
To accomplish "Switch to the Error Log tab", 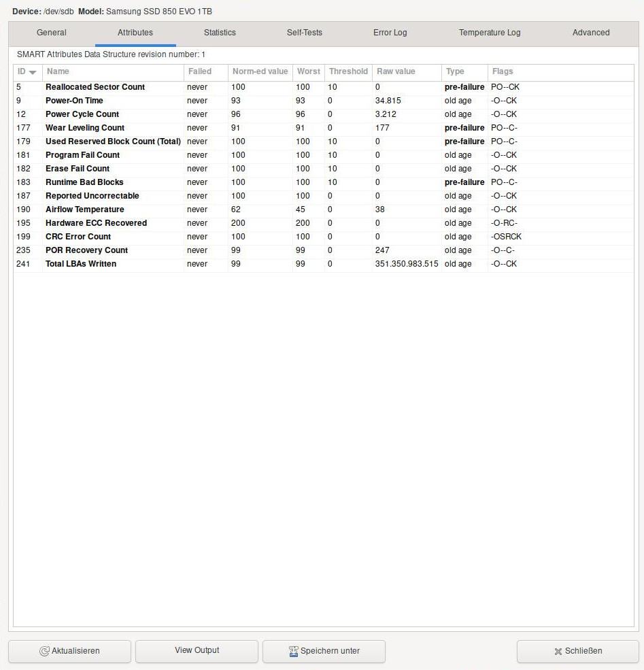I will 390,33.
